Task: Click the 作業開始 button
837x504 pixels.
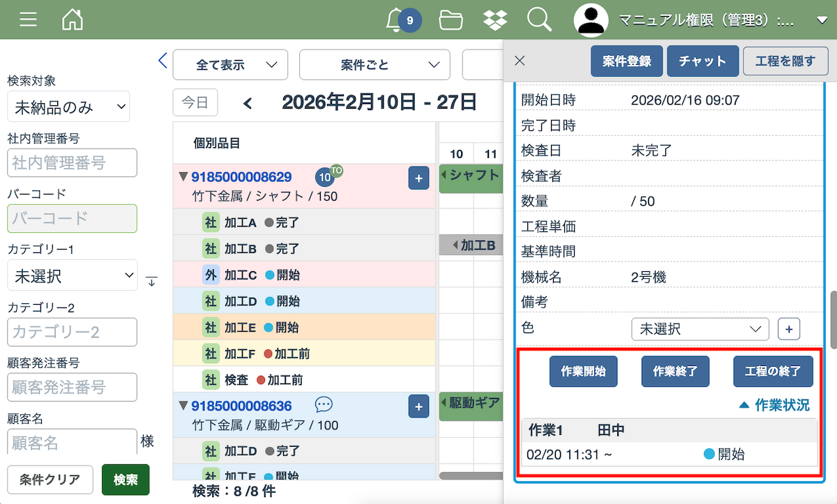Action: pos(583,372)
